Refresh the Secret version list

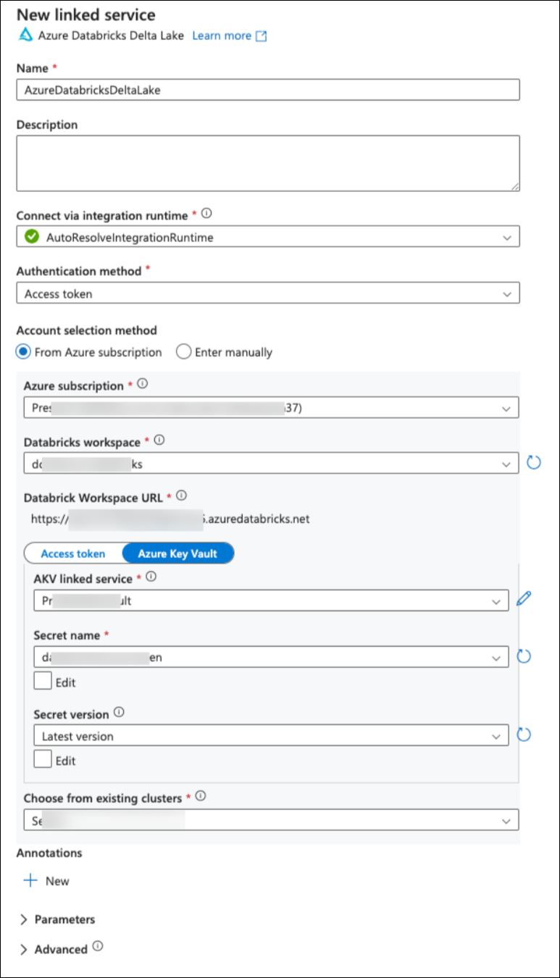pos(524,735)
